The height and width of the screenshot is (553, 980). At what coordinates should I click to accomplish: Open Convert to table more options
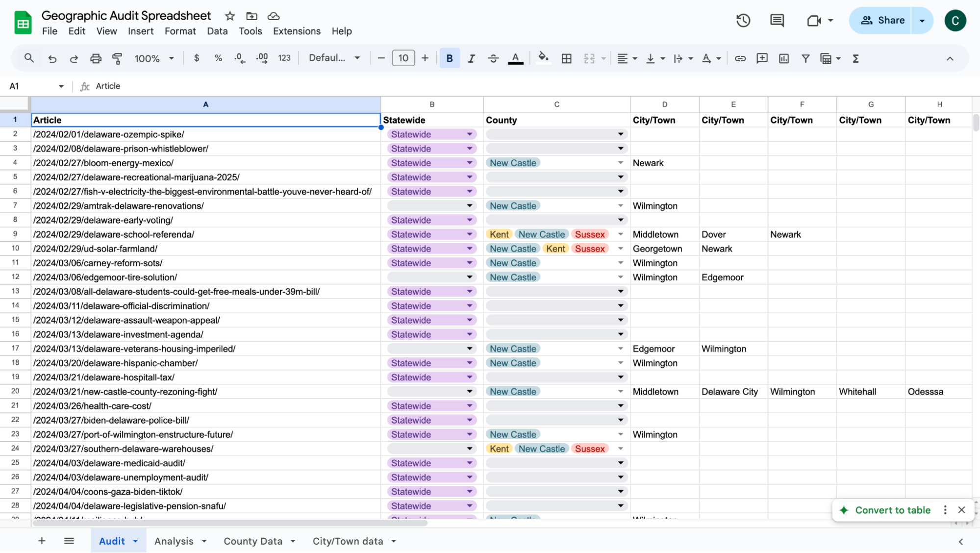(x=945, y=510)
